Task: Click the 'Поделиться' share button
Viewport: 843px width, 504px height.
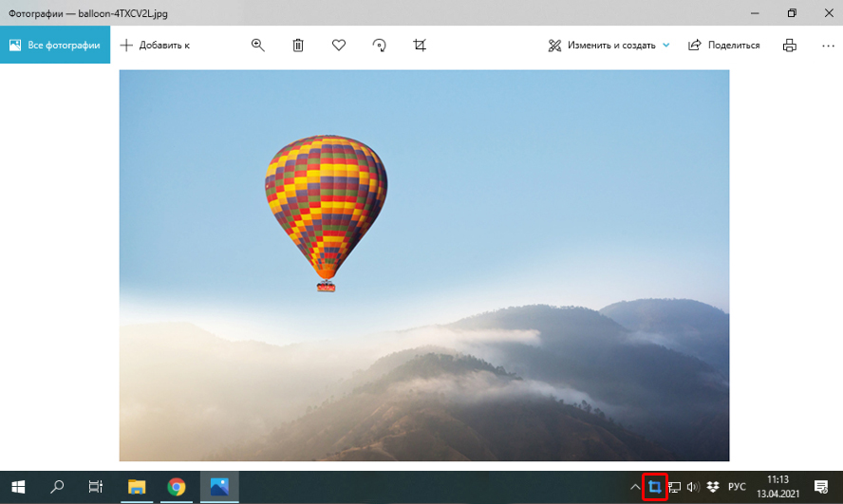Action: tap(724, 45)
